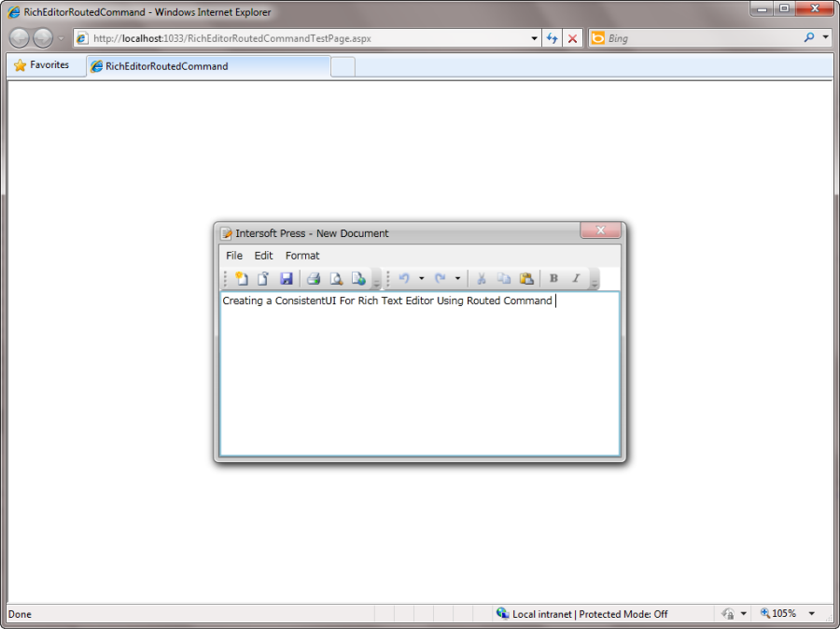Viewport: 840px width, 629px height.
Task: Save the document with the floppy disk icon
Action: tap(287, 279)
